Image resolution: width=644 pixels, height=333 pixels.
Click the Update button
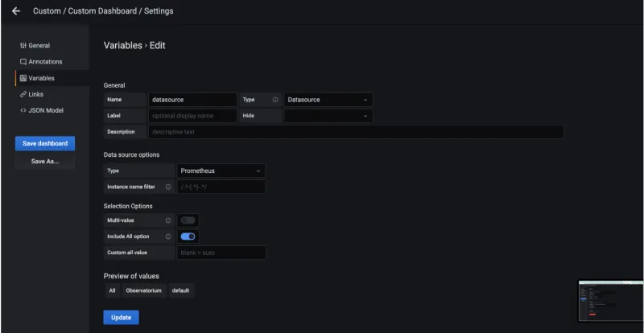pyautogui.click(x=122, y=318)
